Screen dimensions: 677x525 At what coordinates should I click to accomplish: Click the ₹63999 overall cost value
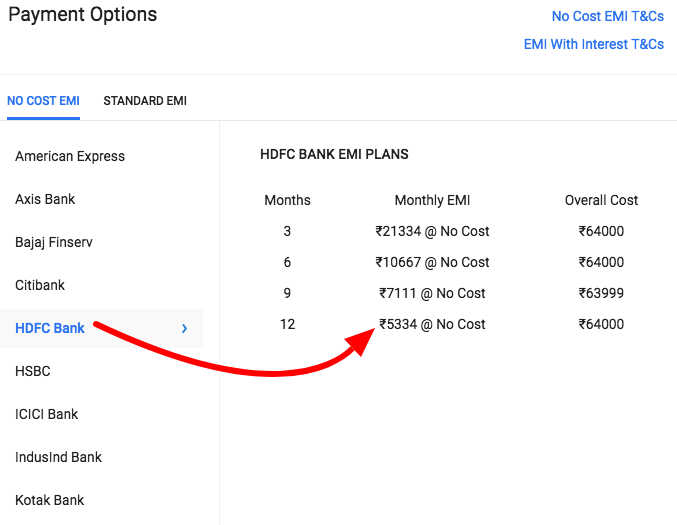pos(601,294)
